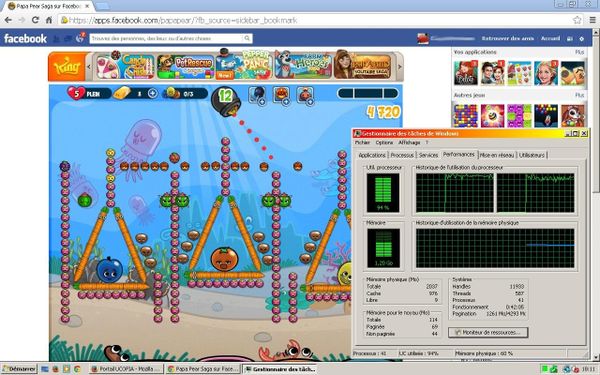The image size is (600, 375).
Task: Open Farm Heroes Saga banner
Action: pos(303,66)
